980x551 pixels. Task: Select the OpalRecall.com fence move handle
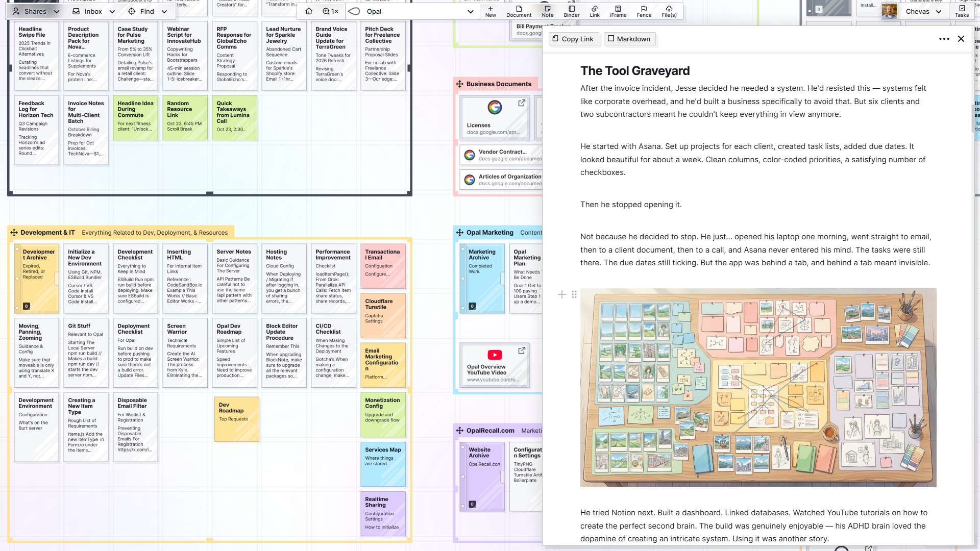459,431
